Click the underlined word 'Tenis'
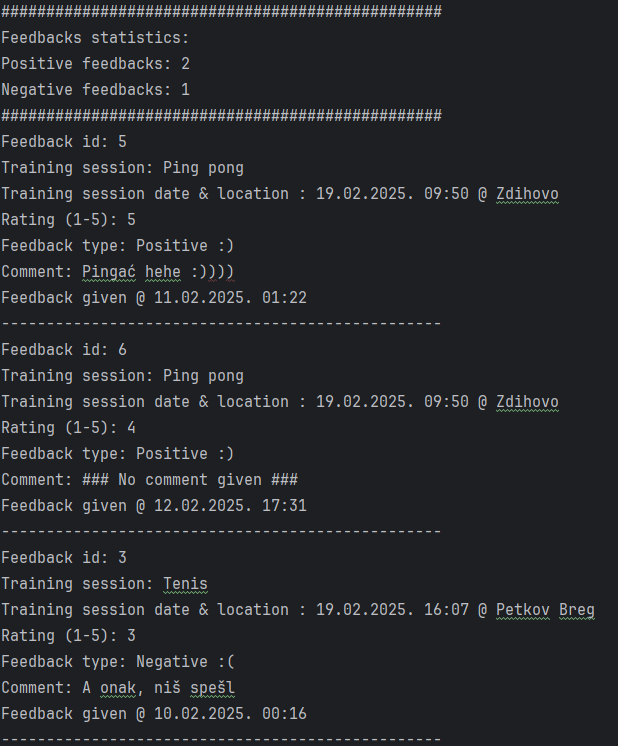This screenshot has height=746, width=618. coord(185,584)
